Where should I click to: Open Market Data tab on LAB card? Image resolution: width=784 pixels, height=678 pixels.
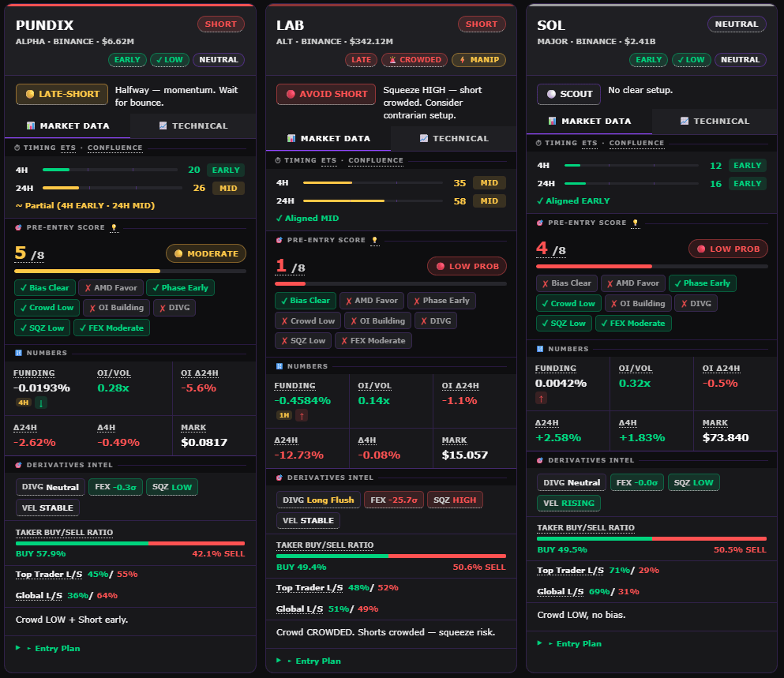coord(328,138)
